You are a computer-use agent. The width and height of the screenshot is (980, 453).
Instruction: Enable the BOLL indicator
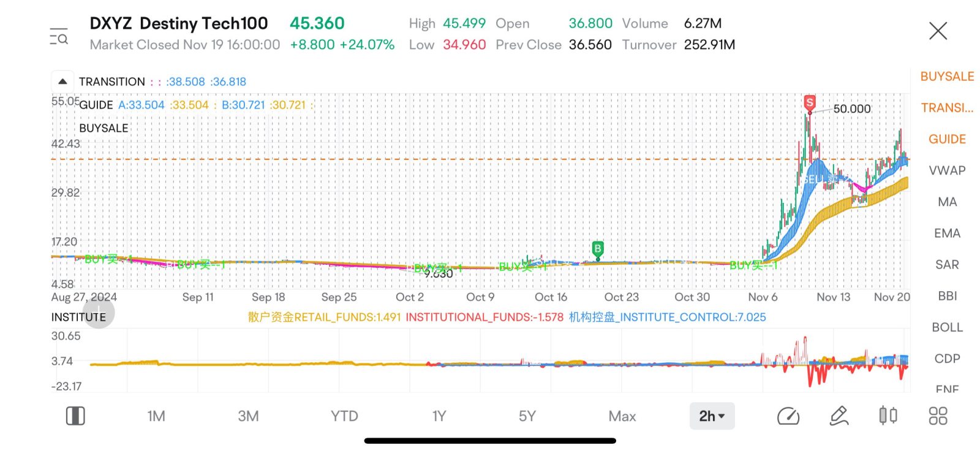tap(947, 327)
